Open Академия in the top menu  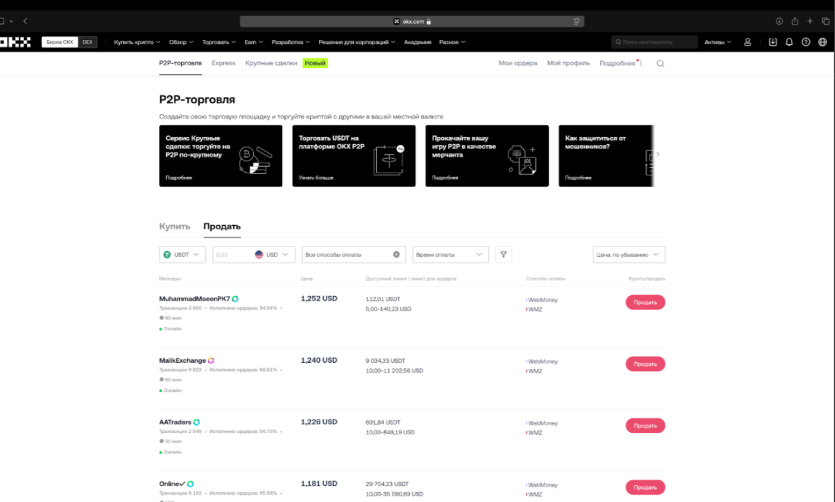tap(418, 42)
